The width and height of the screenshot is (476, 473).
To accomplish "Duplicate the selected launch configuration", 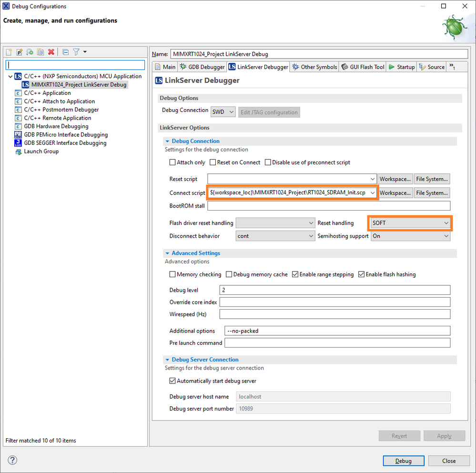I will pyautogui.click(x=41, y=52).
